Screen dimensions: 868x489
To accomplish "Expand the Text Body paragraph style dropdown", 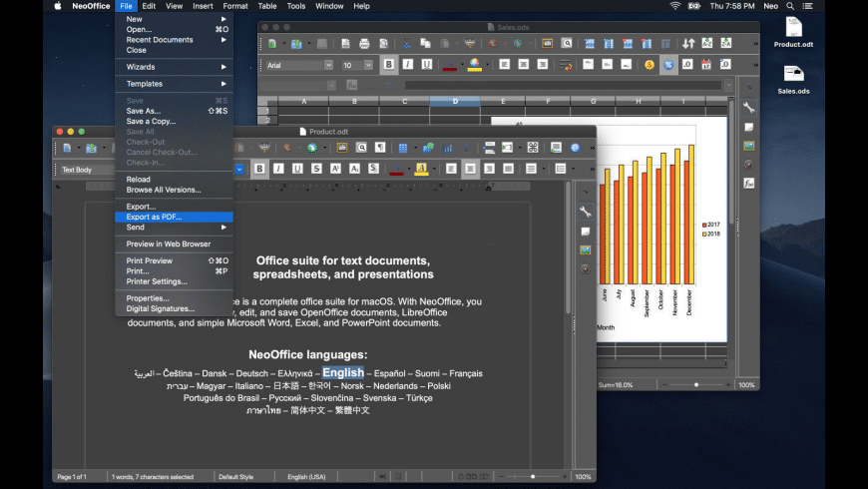I will tap(239, 170).
